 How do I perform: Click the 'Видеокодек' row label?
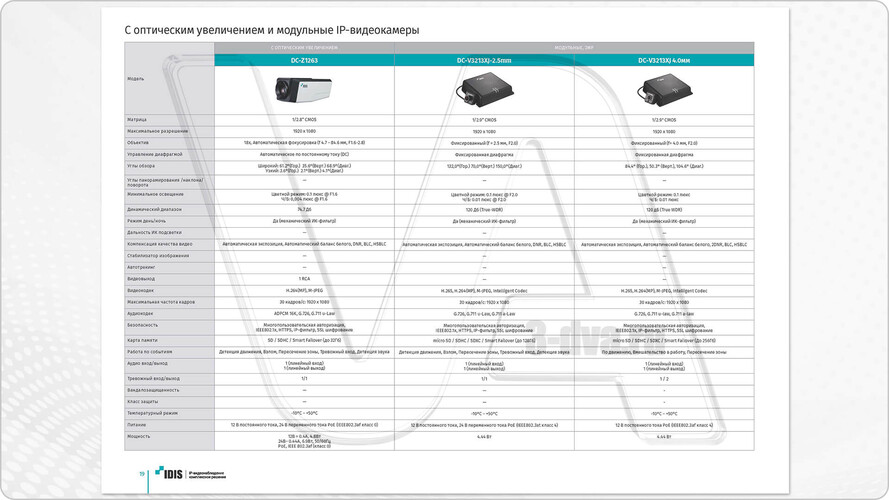[x=141, y=290]
